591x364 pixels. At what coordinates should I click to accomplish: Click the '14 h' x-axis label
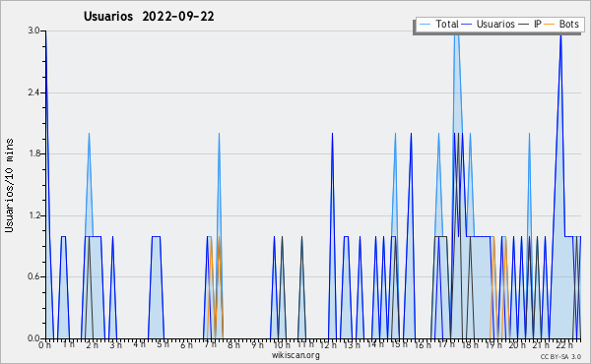pos(375,344)
